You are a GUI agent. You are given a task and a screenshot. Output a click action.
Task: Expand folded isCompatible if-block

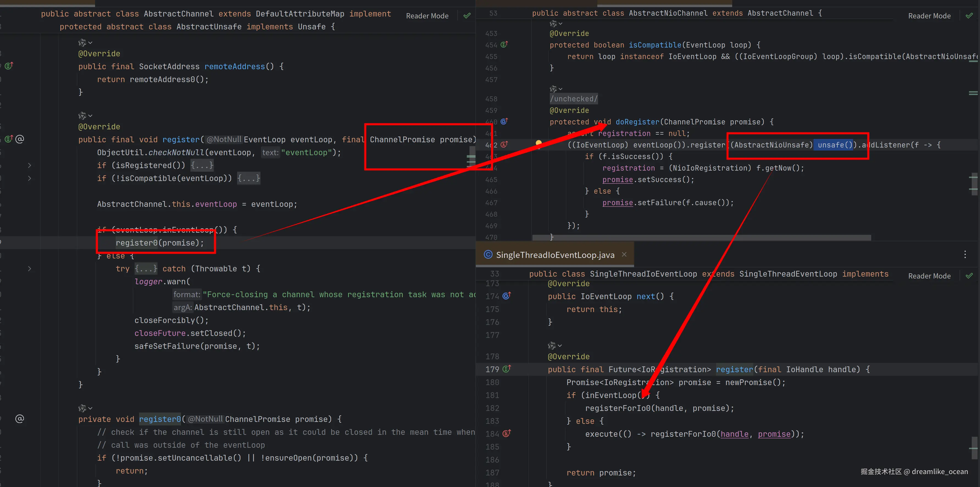248,178
